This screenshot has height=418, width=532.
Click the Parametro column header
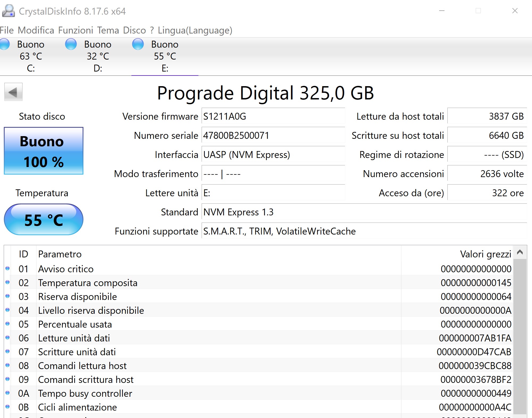pos(219,254)
